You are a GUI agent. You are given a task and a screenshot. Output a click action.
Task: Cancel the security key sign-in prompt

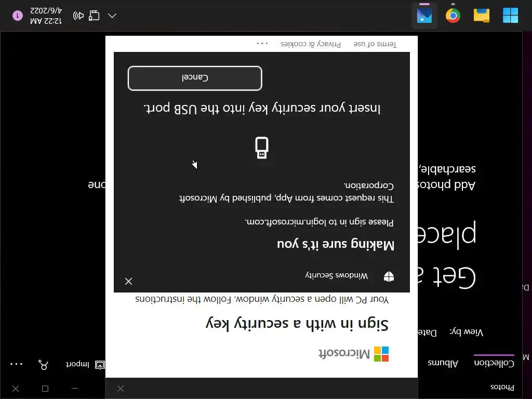[195, 78]
